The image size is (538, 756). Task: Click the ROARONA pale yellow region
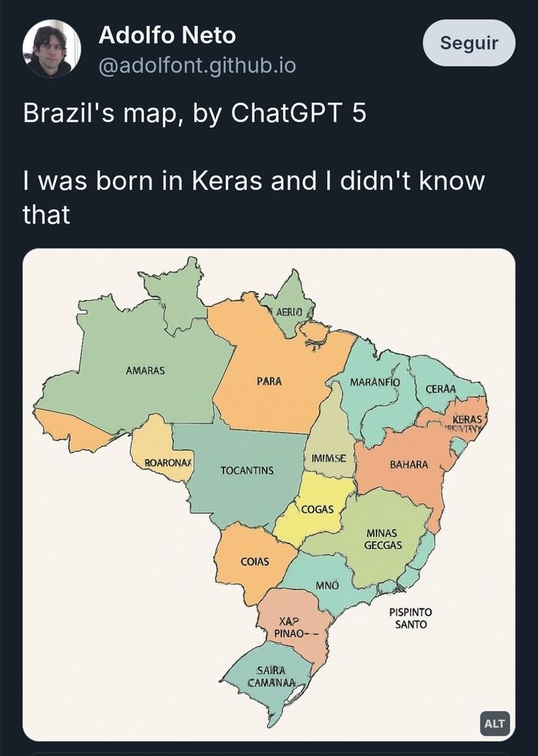[169, 463]
